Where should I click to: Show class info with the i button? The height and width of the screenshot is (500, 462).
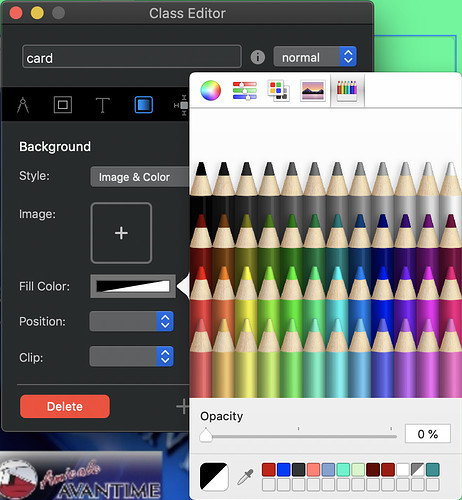pyautogui.click(x=257, y=57)
